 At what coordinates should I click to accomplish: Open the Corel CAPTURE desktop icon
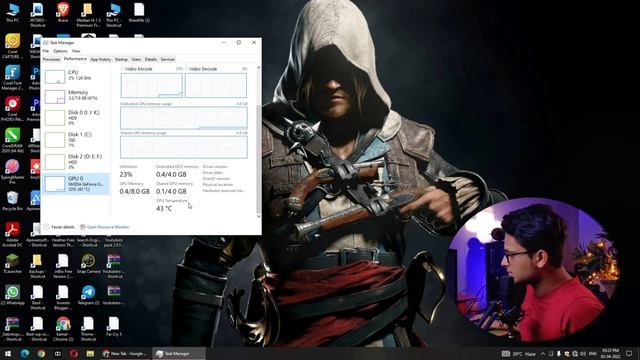click(x=12, y=46)
